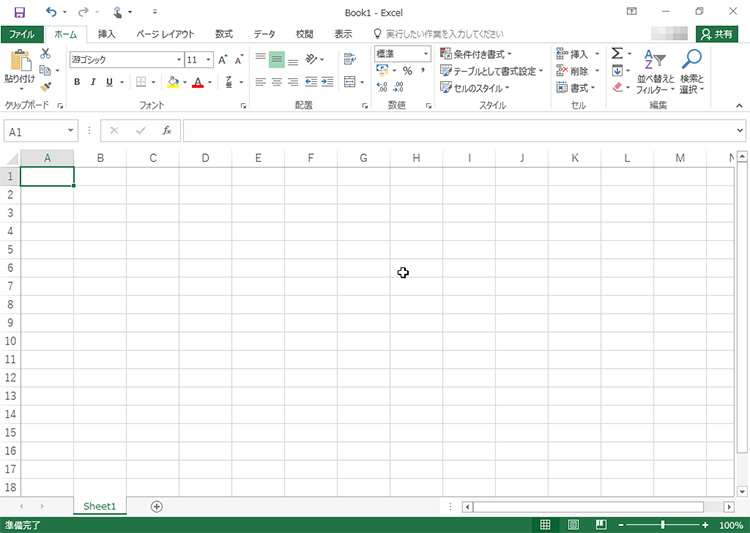Click the Percent Style icon
The image size is (750, 533).
(x=407, y=71)
